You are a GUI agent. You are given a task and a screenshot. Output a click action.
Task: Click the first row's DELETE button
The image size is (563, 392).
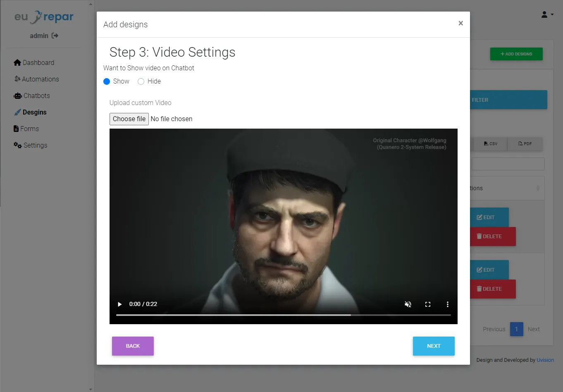[493, 237]
